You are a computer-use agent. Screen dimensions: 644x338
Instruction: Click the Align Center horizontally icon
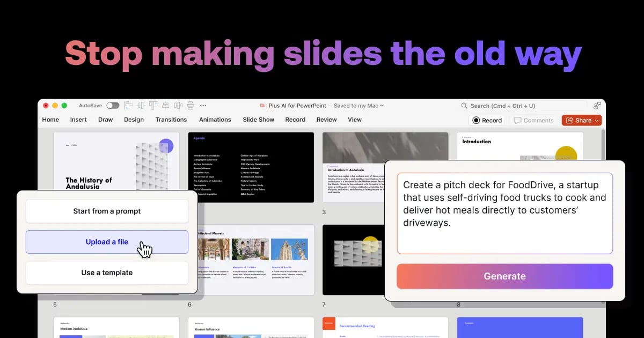[141, 106]
